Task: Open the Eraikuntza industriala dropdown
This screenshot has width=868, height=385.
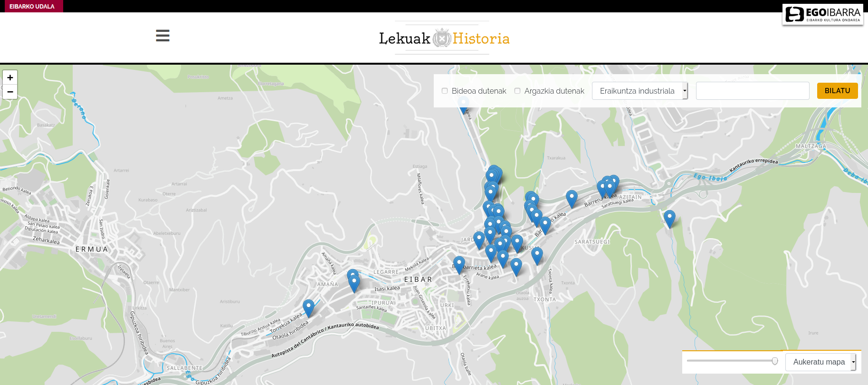Action: click(x=639, y=91)
